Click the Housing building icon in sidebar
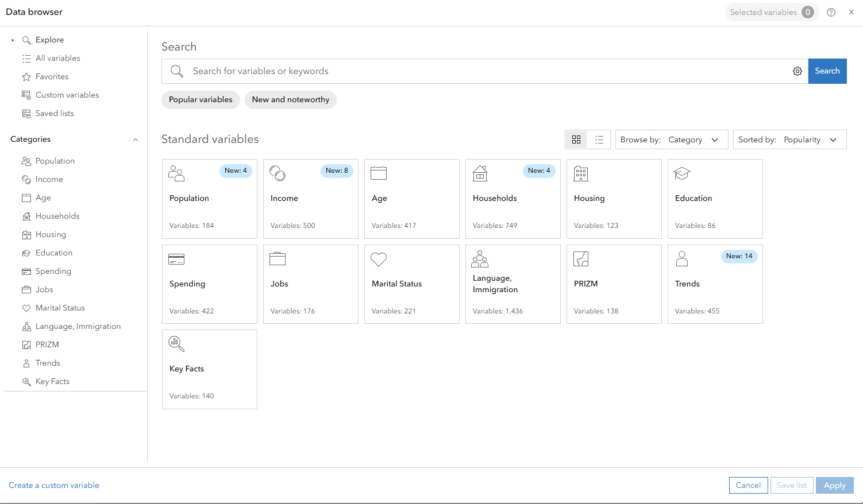 coord(26,235)
